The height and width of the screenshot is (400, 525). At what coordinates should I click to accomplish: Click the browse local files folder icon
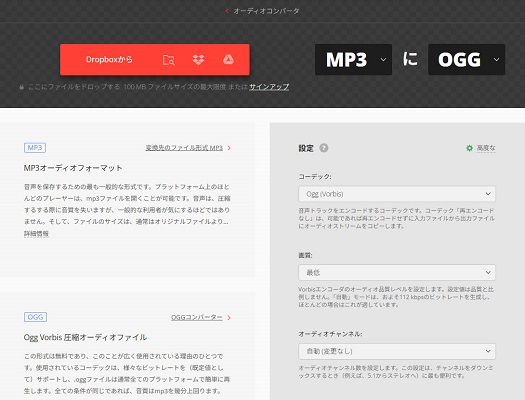(168, 60)
